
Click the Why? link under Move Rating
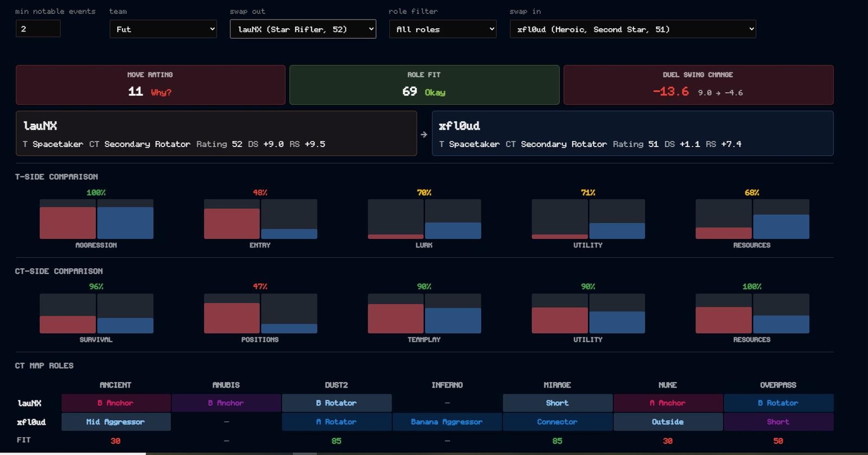[161, 92]
